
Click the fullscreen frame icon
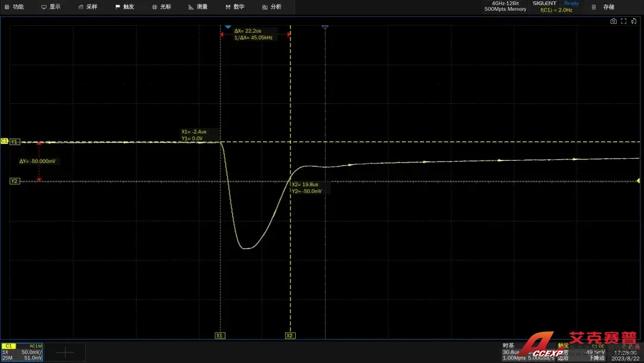[624, 21]
